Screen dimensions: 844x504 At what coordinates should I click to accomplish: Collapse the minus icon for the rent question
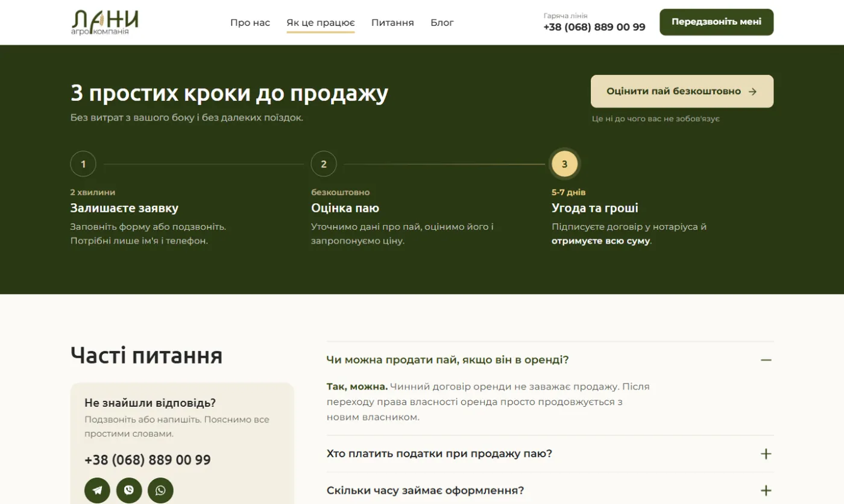tap(766, 360)
